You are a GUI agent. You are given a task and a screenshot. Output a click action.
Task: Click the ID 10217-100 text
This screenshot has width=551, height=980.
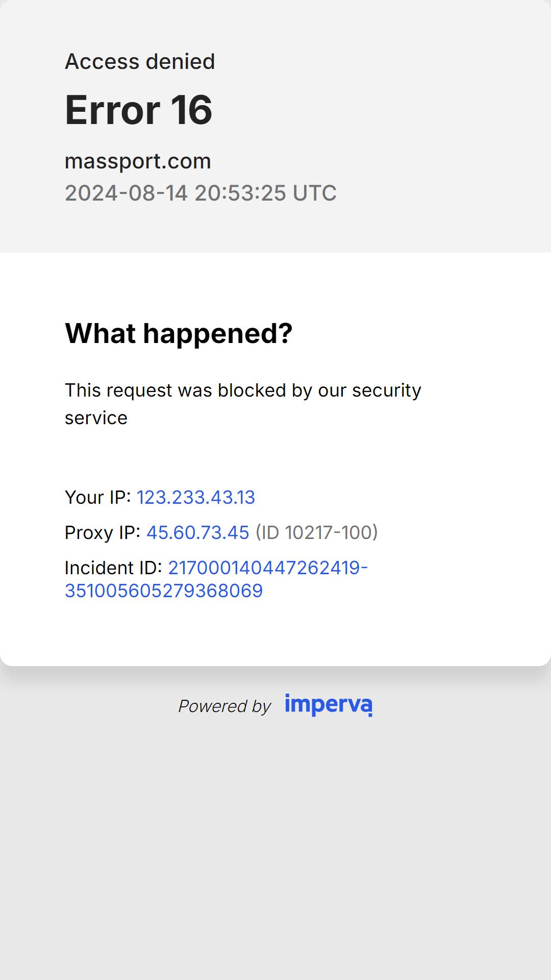[x=317, y=532]
